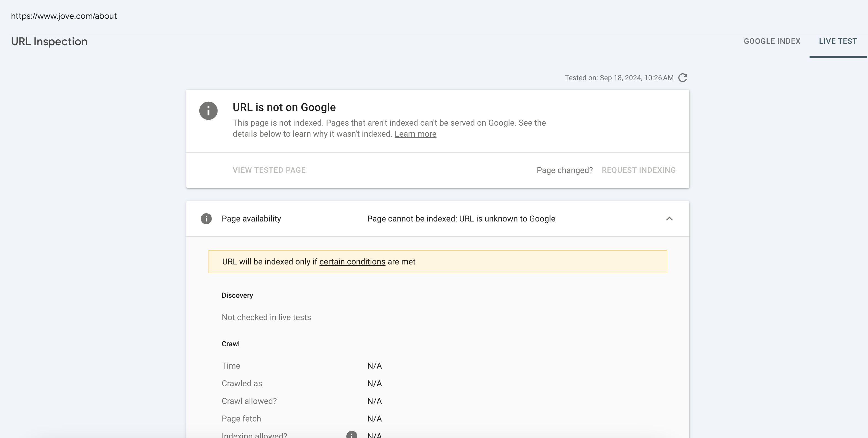Click the Page availability row header

(251, 219)
